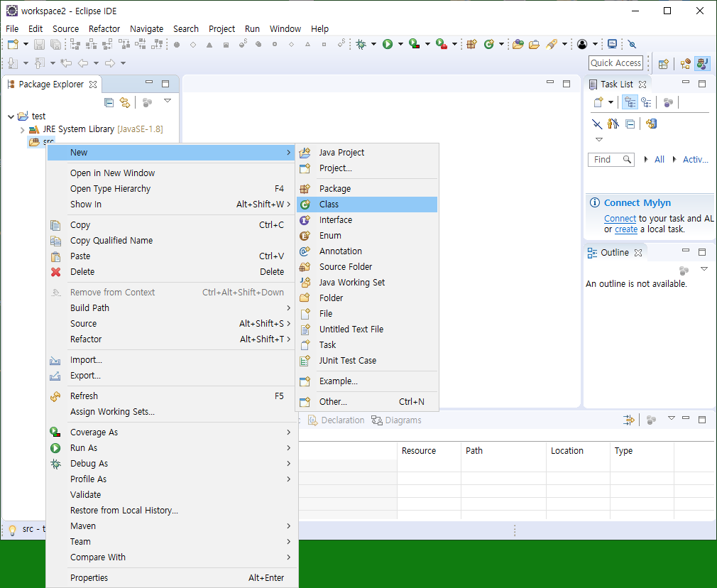Click Restore from Local History...
Viewport: 717px width, 588px height.
point(173,511)
